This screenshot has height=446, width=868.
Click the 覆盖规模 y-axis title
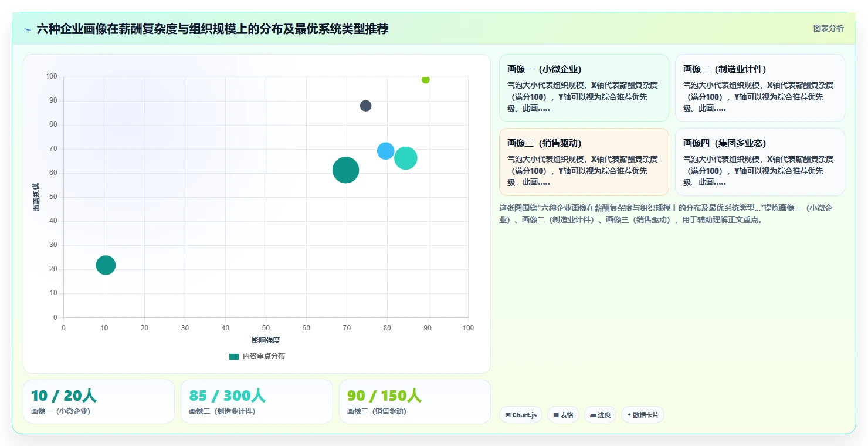pyautogui.click(x=36, y=197)
